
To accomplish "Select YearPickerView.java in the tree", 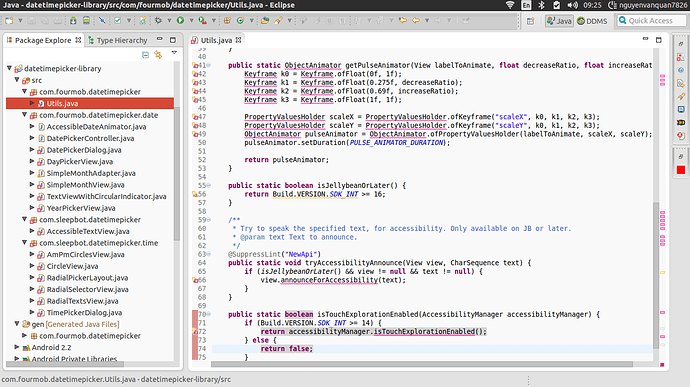I will pyautogui.click(x=81, y=208).
